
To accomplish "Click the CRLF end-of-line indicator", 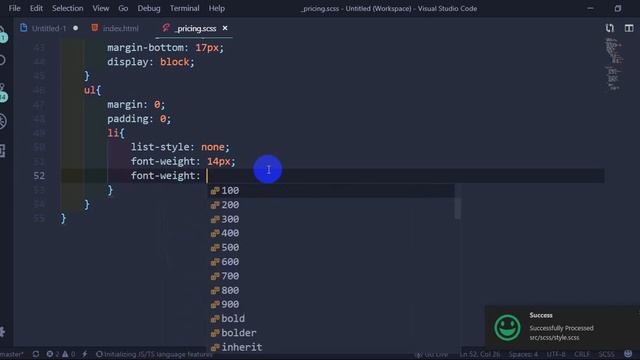I will coord(582,354).
